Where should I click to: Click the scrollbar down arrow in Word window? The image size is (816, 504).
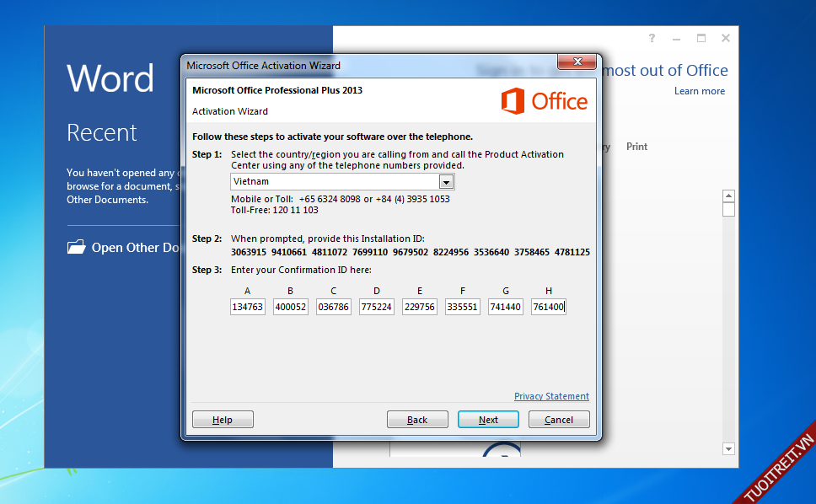728,449
